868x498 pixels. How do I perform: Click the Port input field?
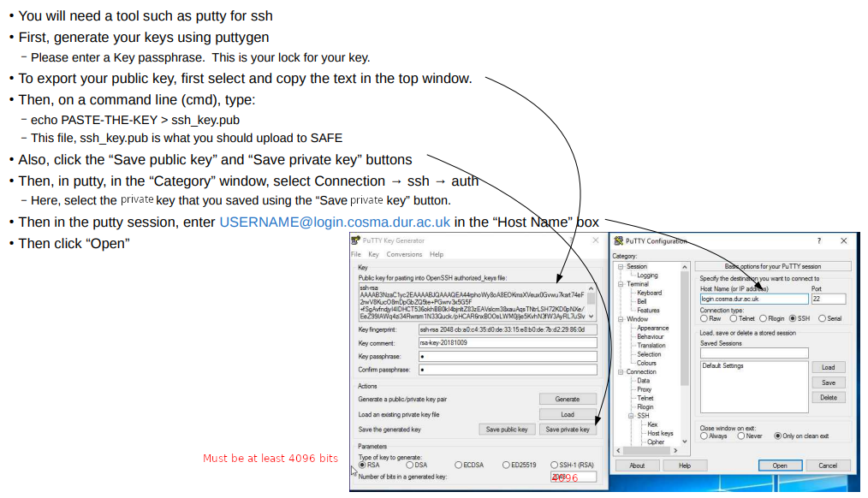(x=829, y=299)
